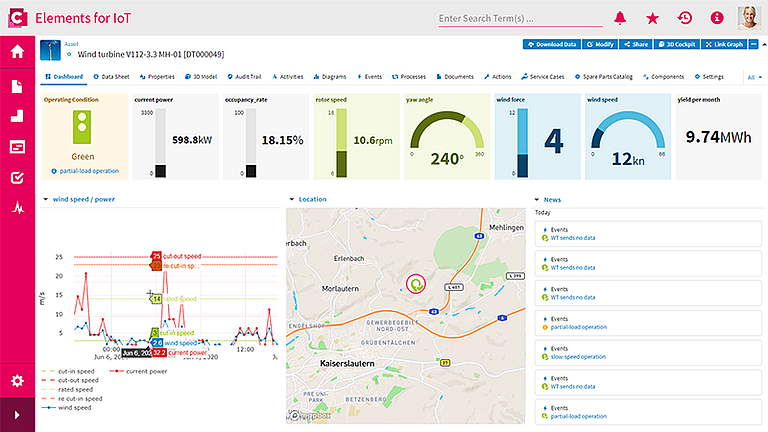This screenshot has width=768, height=432.
Task: Open the Documents tab
Action: (455, 77)
